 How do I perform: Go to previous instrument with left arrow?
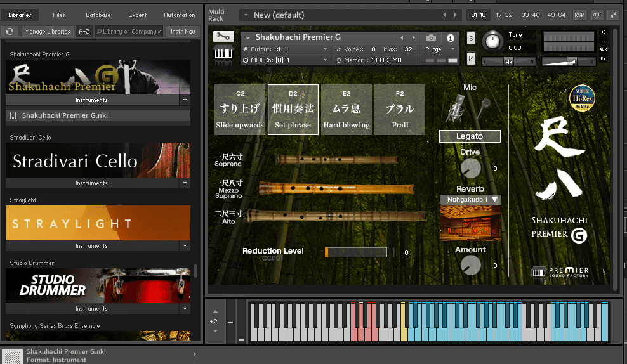point(402,37)
